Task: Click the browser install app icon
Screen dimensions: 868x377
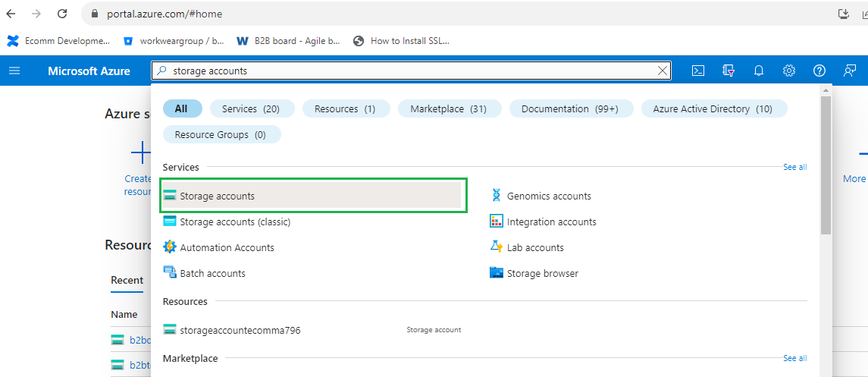Action: 843,14
